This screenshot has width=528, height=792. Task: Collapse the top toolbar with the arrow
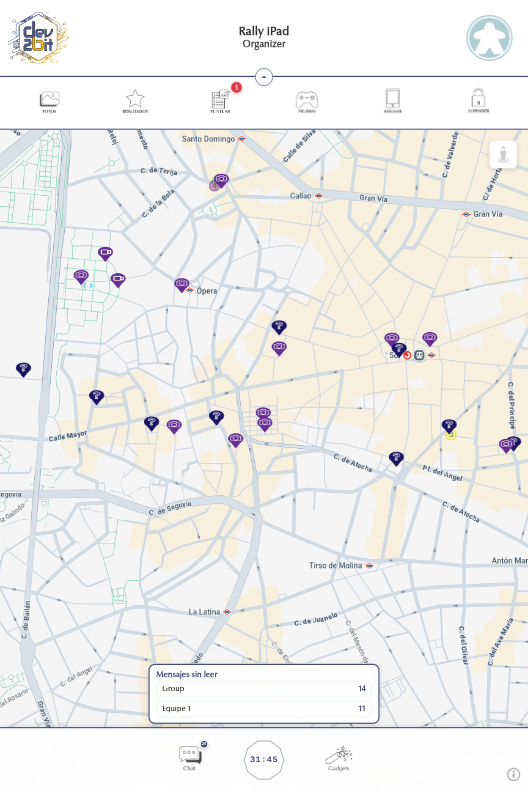coord(264,77)
